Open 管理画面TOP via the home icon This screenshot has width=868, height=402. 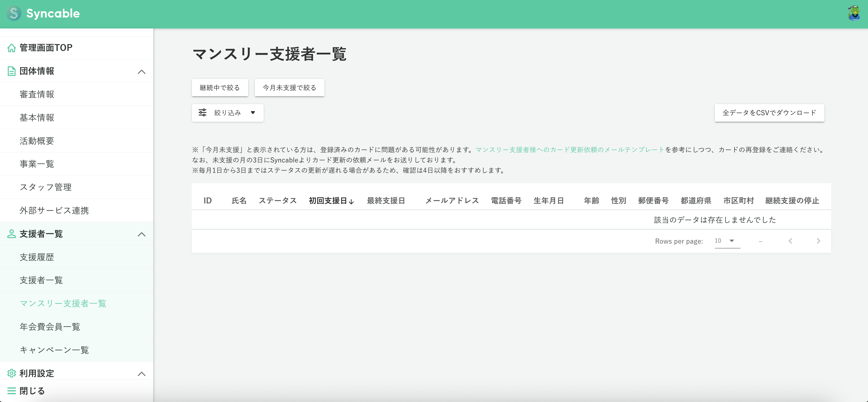(x=12, y=48)
